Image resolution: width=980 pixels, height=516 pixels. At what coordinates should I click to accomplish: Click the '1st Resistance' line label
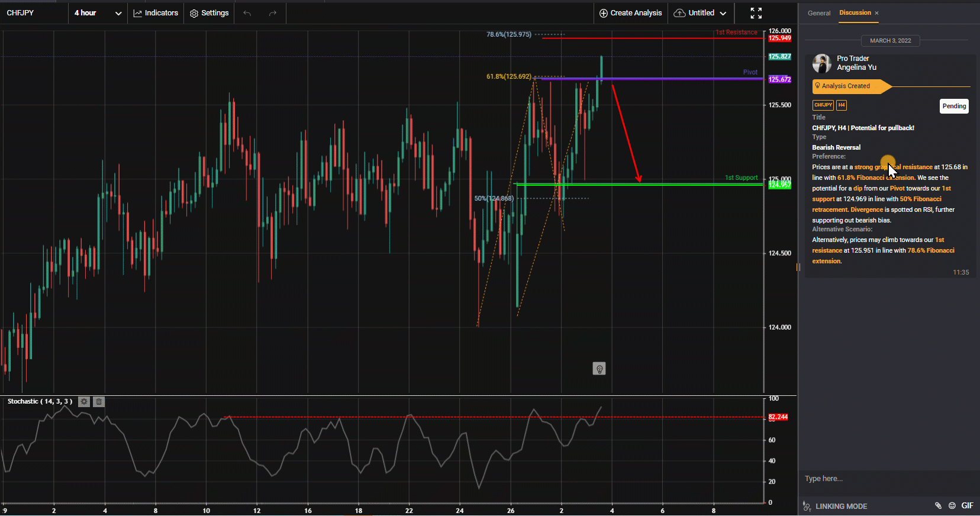coord(736,33)
